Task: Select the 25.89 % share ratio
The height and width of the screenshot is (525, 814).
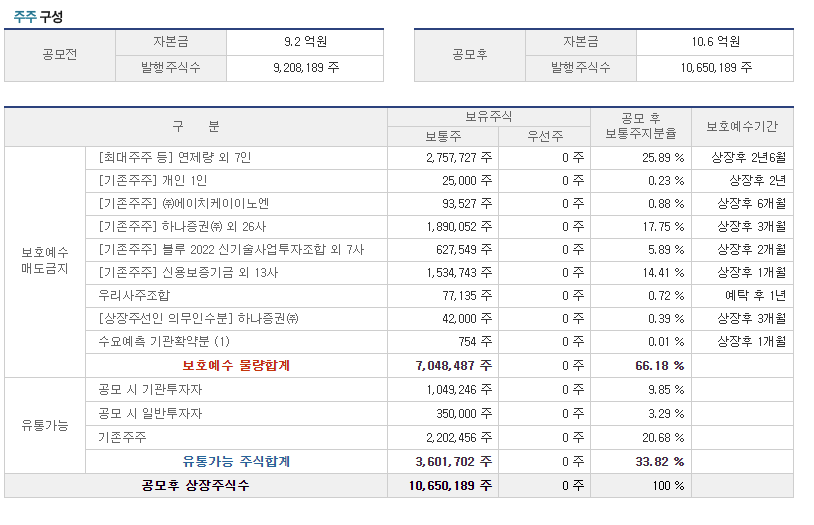Action: (x=641, y=157)
